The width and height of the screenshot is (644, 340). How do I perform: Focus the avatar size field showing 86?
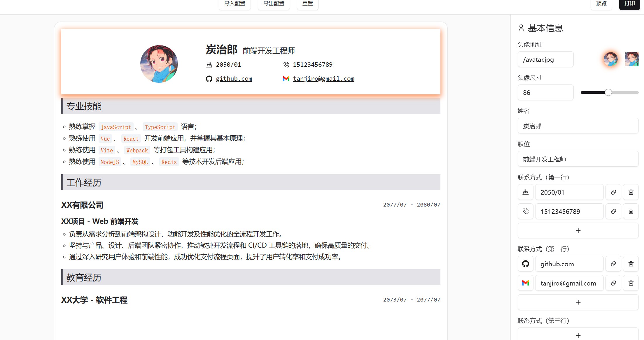click(546, 93)
